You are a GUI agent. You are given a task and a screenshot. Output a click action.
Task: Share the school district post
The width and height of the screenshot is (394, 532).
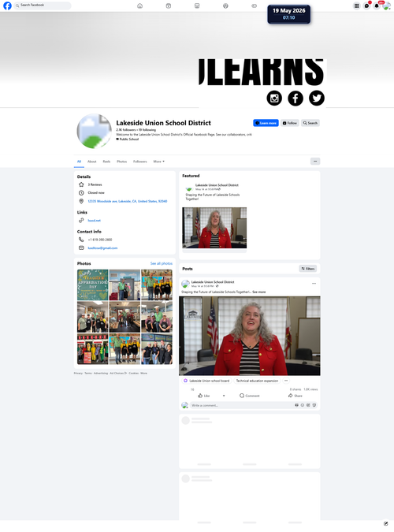coord(295,396)
